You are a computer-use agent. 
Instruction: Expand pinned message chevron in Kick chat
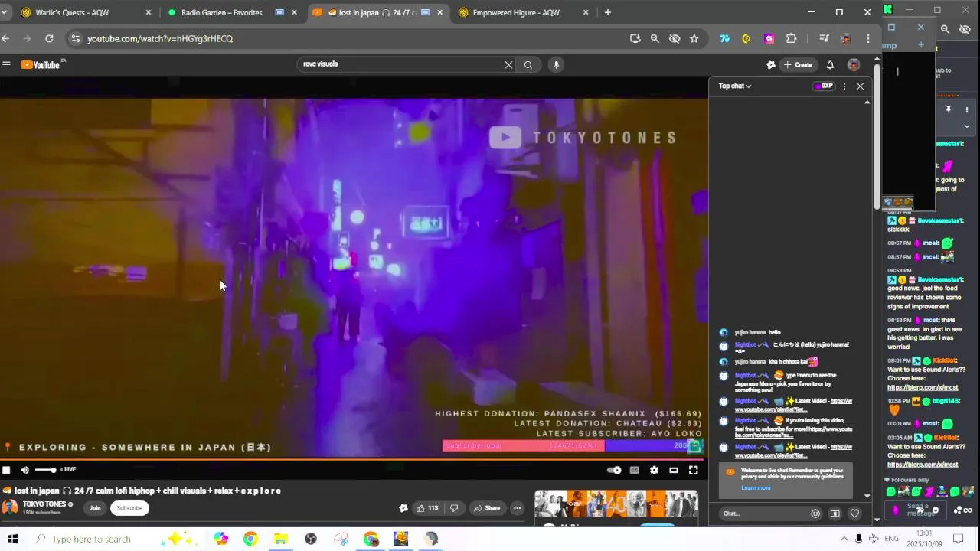[966, 126]
